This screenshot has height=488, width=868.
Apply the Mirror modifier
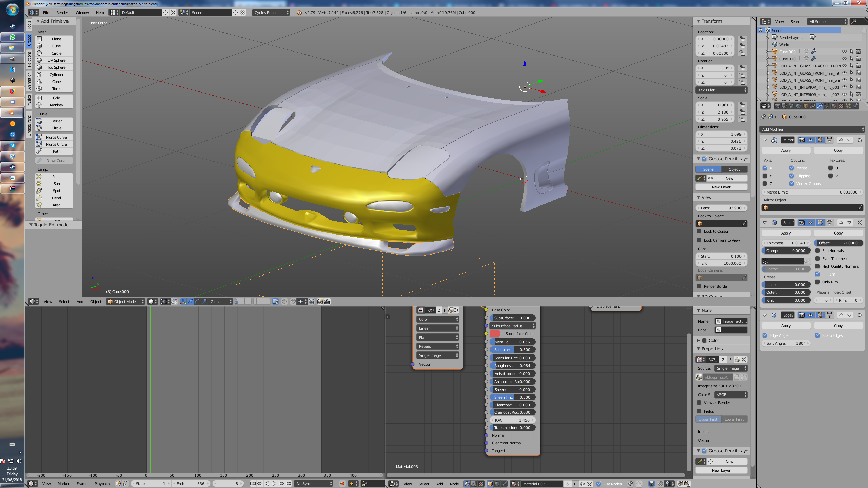pyautogui.click(x=786, y=150)
